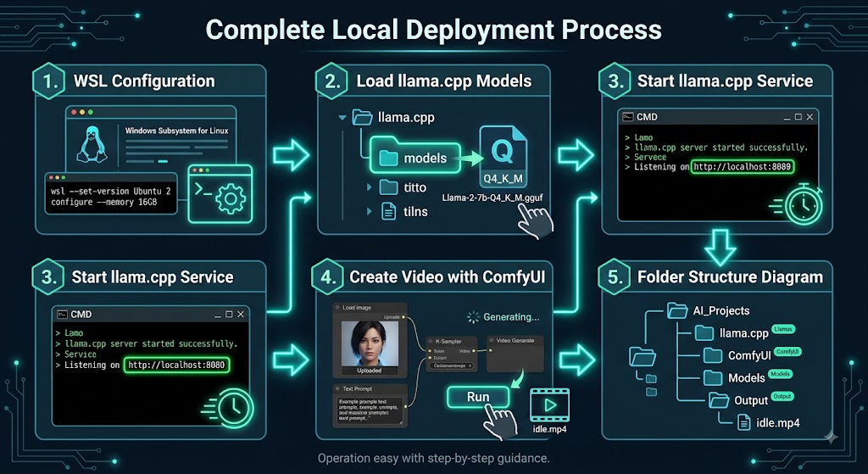The width and height of the screenshot is (868, 474).
Task: Collapse the llama.cpp root folder arrow
Action: coord(342,117)
